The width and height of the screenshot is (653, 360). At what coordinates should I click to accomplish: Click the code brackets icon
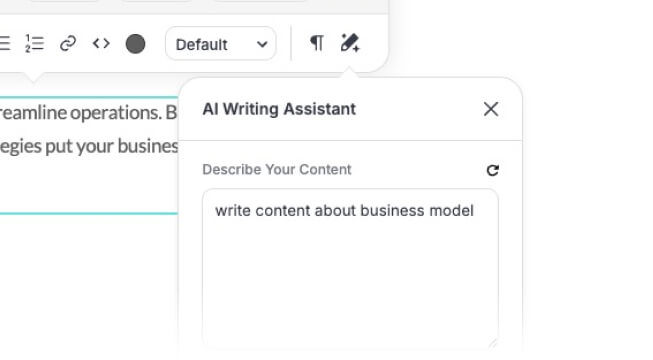(101, 43)
